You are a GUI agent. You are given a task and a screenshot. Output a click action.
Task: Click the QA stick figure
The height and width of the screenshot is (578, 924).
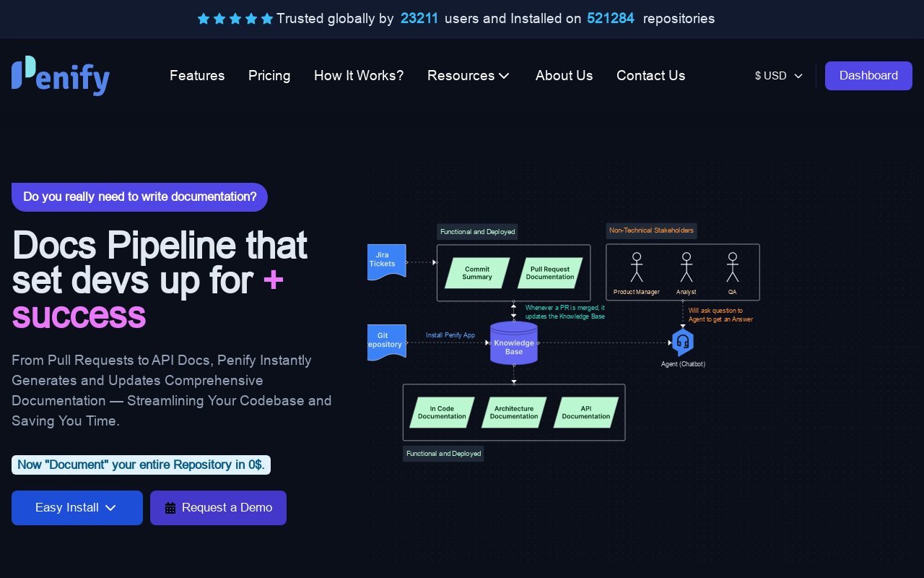point(733,267)
